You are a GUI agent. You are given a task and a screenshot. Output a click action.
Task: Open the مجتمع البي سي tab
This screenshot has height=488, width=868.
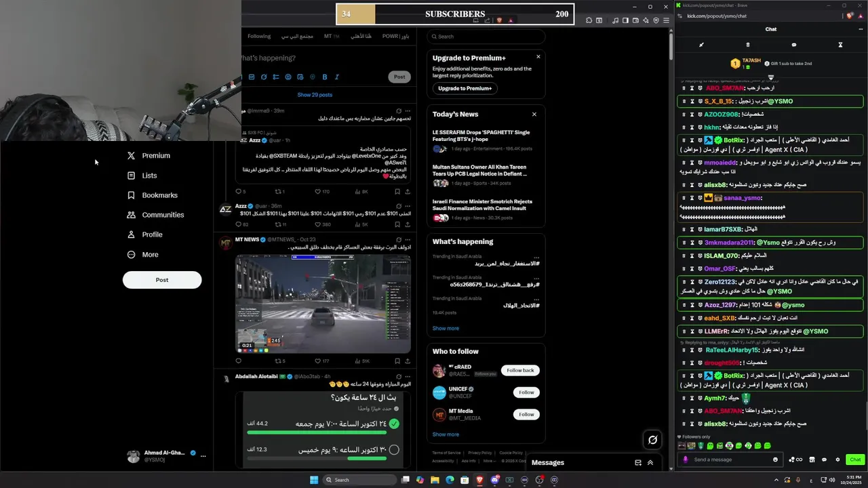(297, 37)
